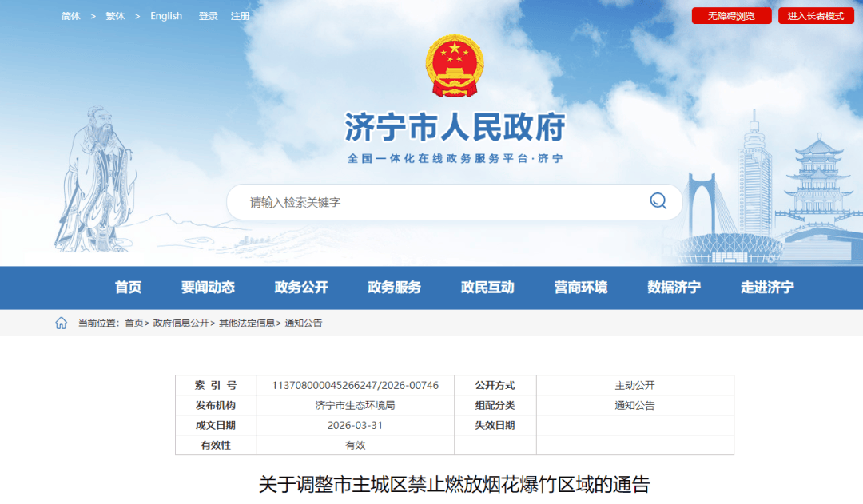Select 政务公开 in the main menu
Viewport: 863px width, 504px height.
click(301, 288)
